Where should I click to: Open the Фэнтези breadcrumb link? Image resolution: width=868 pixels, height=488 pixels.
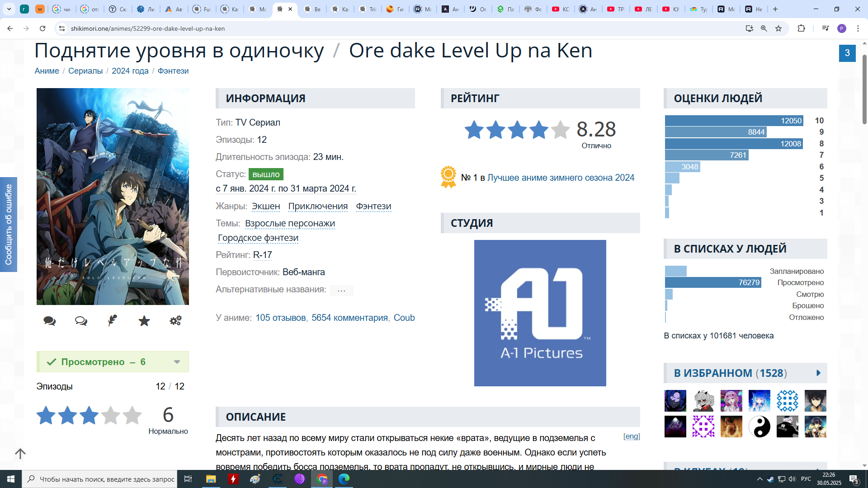pyautogui.click(x=173, y=71)
